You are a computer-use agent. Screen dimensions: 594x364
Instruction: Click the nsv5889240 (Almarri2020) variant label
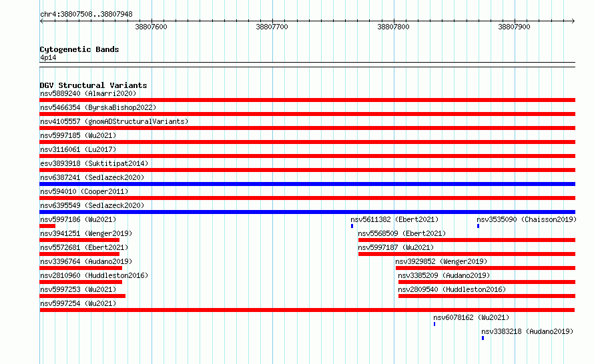tap(88, 93)
